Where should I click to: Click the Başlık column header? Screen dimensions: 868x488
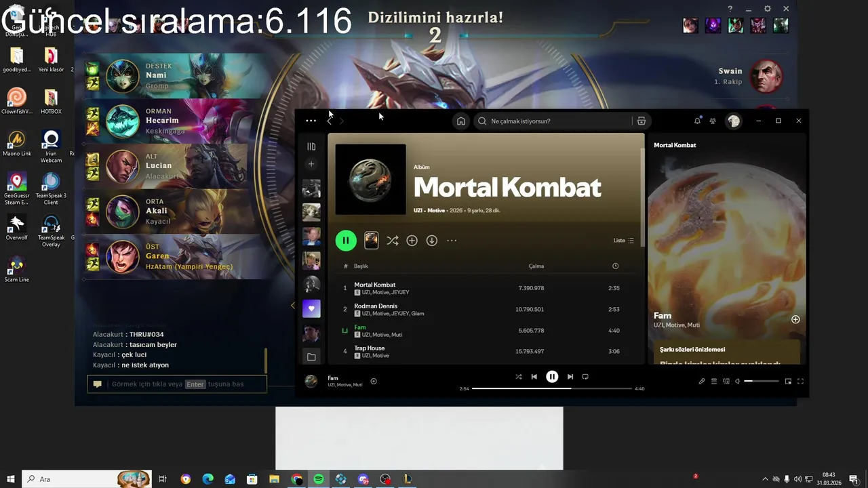361,266
